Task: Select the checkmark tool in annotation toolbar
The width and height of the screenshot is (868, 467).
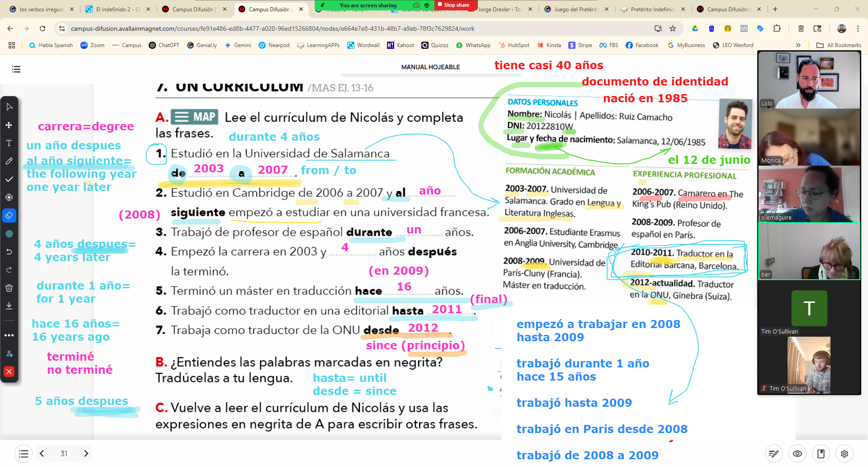Action: click(x=9, y=179)
